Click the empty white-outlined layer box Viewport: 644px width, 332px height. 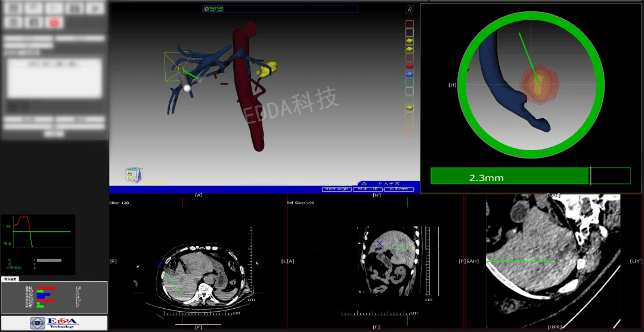(x=410, y=32)
